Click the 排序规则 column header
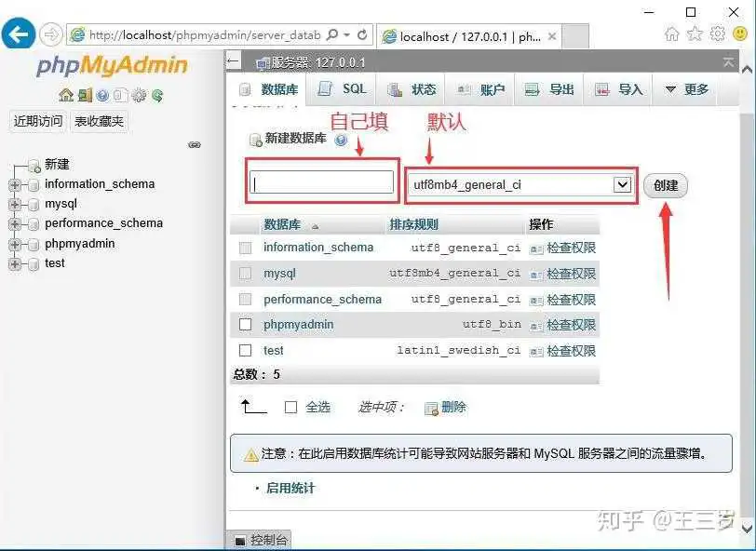Viewport: 756px width, 551px height. (413, 224)
